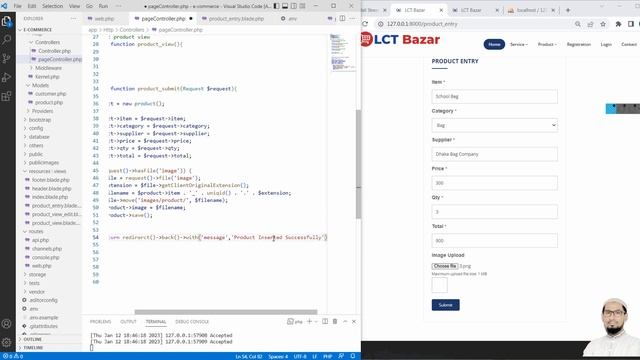Click the Home navigation button
Viewport: 640px width, 360px height.
[x=494, y=44]
